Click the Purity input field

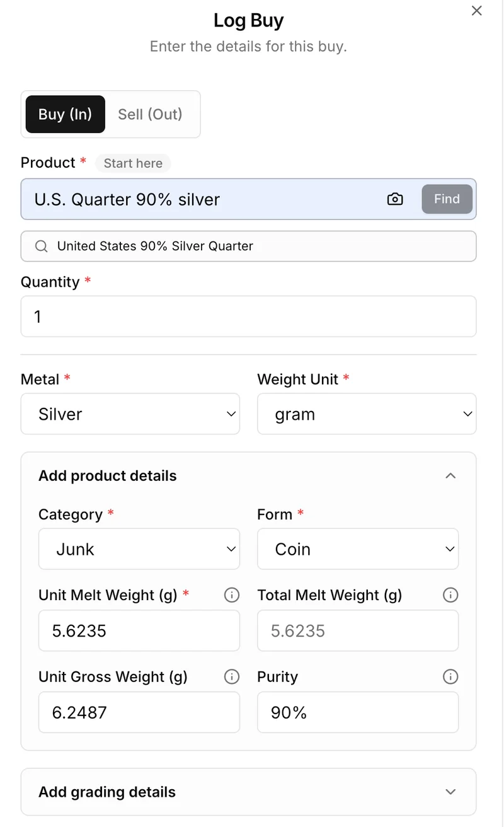point(358,713)
